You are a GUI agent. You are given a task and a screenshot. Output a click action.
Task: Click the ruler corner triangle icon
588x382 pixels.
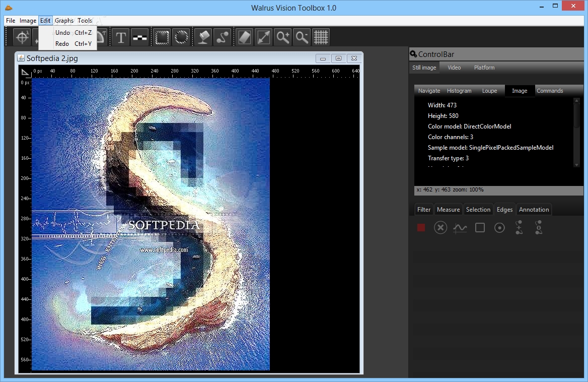[25, 72]
